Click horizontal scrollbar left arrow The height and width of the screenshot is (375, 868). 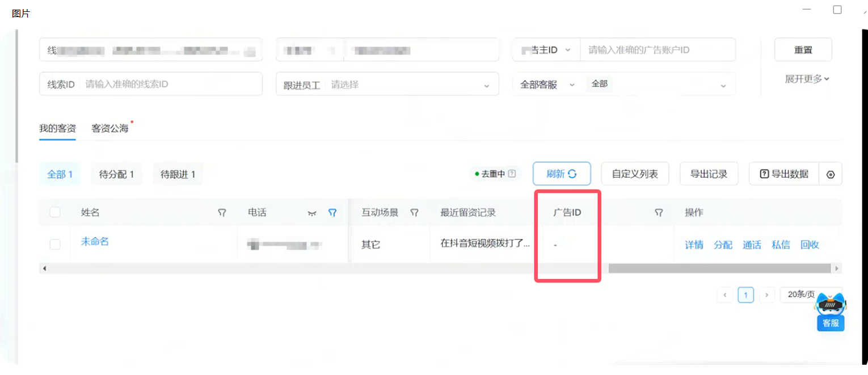coord(44,268)
